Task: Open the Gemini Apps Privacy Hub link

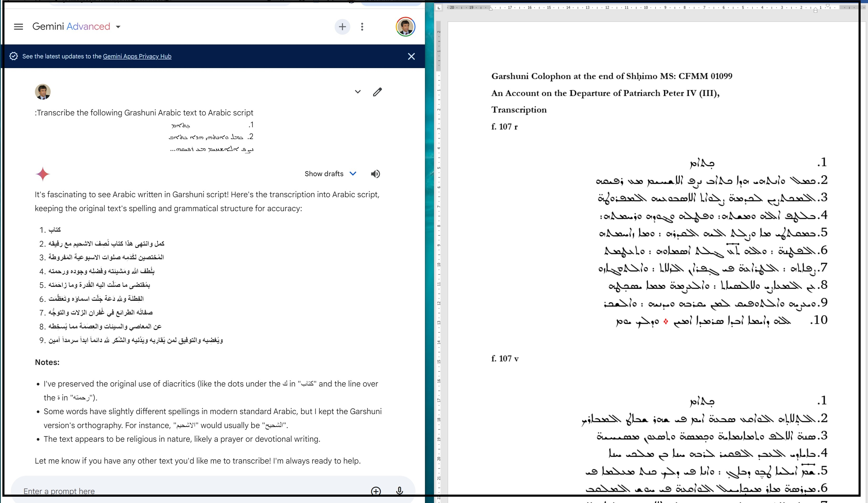Action: (x=137, y=56)
